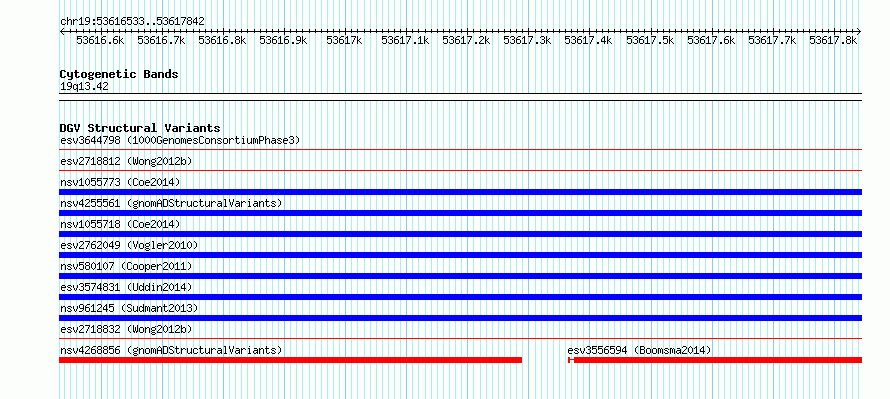
Task: Click the DGV Structural Variants track title
Action: [x=140, y=128]
